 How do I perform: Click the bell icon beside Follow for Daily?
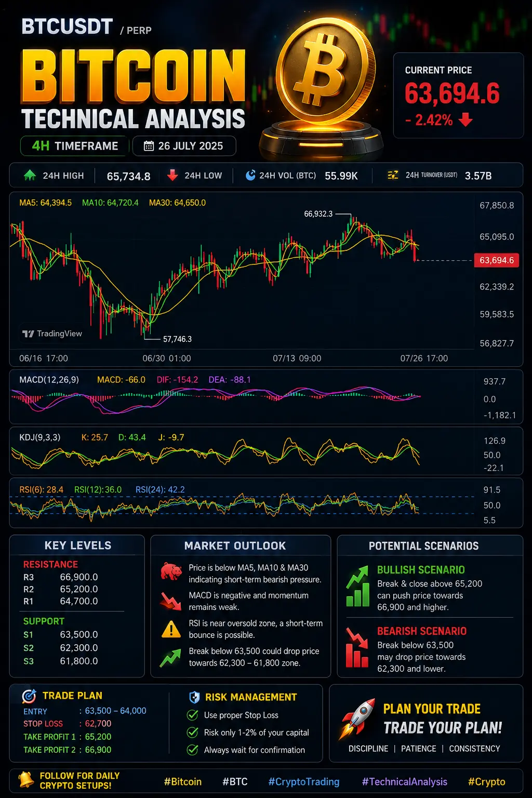pyautogui.click(x=26, y=780)
